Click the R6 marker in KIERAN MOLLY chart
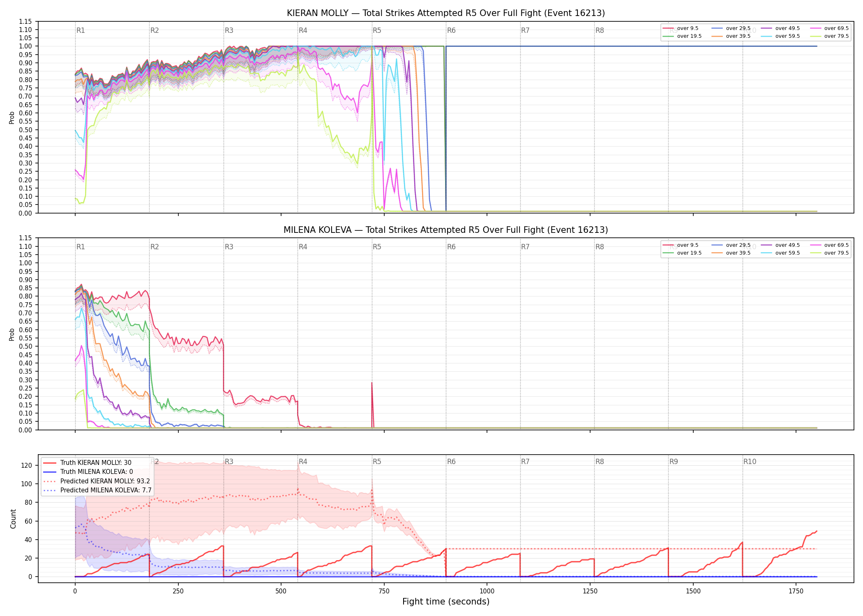Screen dimensions: 863x616 pos(451,30)
